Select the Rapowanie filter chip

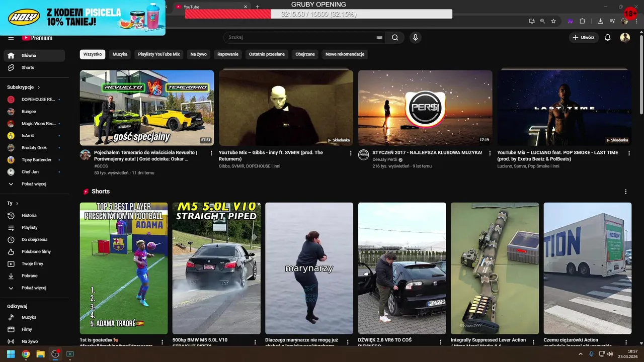(228, 54)
